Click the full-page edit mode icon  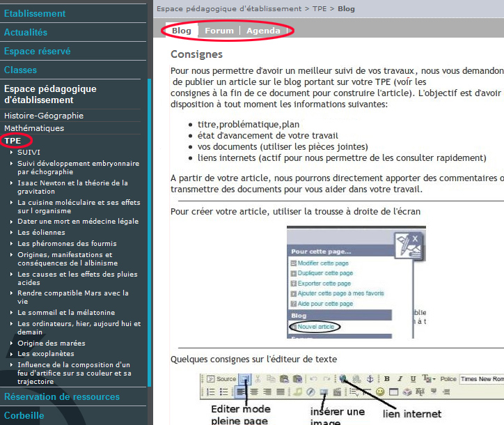tap(245, 379)
